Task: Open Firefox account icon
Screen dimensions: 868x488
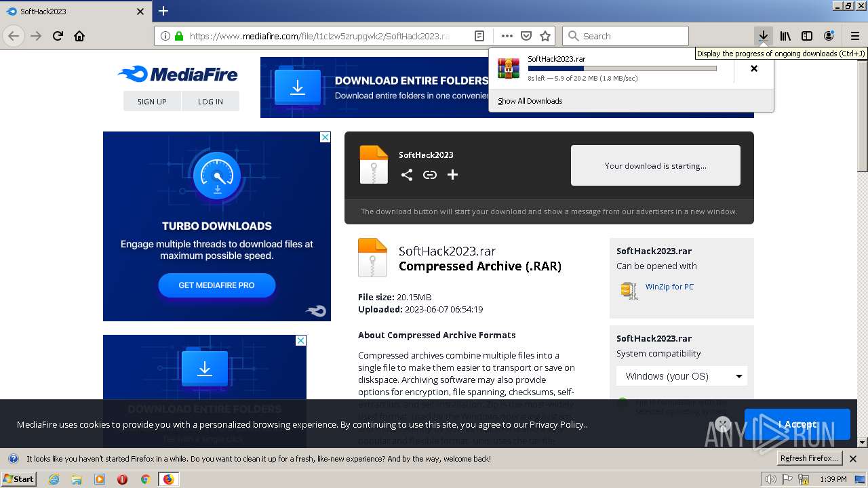Action: pyautogui.click(x=829, y=36)
